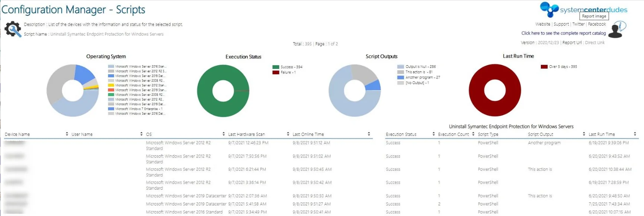Click the Device Name column header
This screenshot has height=216, width=644.
click(17, 134)
